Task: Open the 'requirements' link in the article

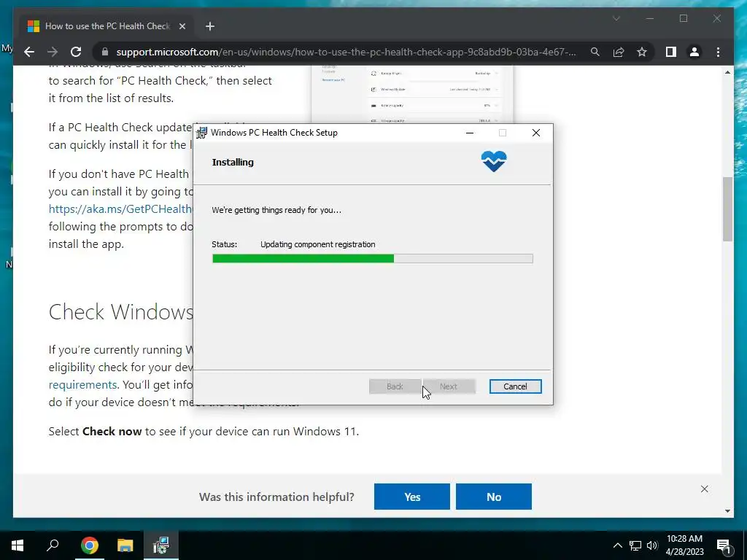Action: 82,384
